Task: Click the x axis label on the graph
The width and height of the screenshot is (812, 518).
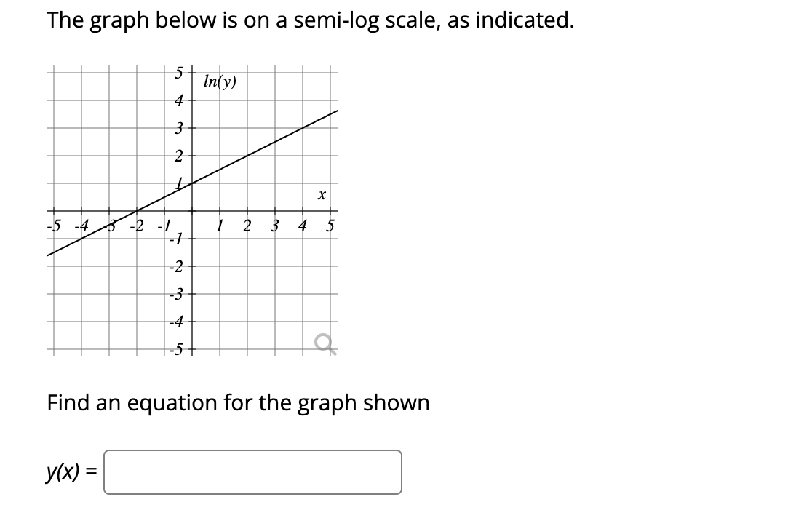Action: tap(321, 194)
